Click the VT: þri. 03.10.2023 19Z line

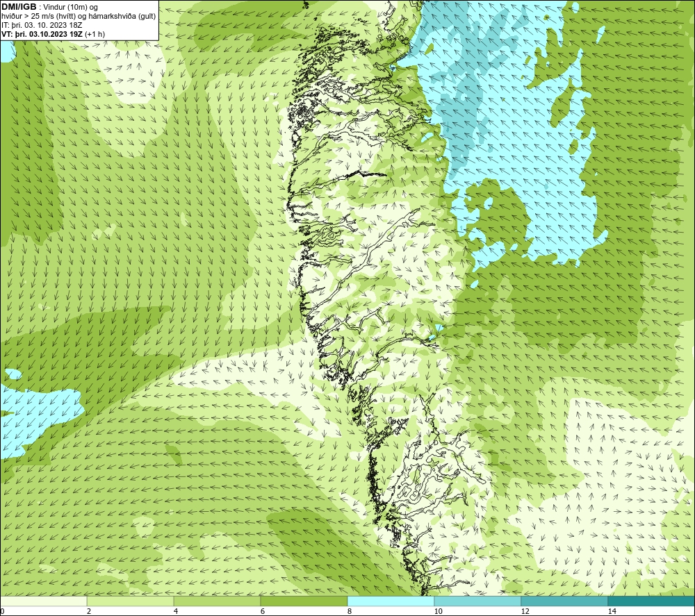[x=54, y=33]
